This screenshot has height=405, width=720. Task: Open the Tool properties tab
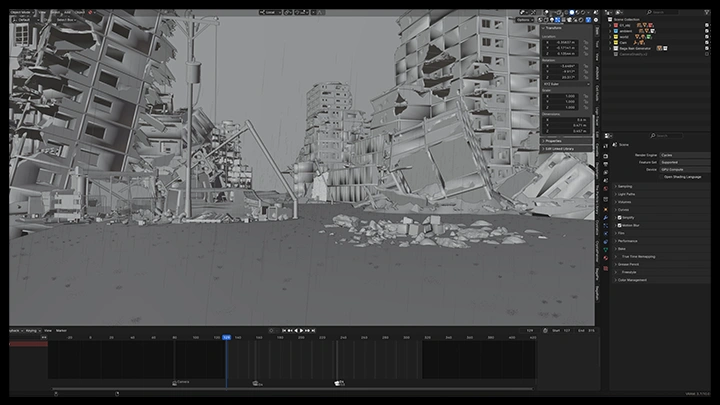(x=606, y=146)
